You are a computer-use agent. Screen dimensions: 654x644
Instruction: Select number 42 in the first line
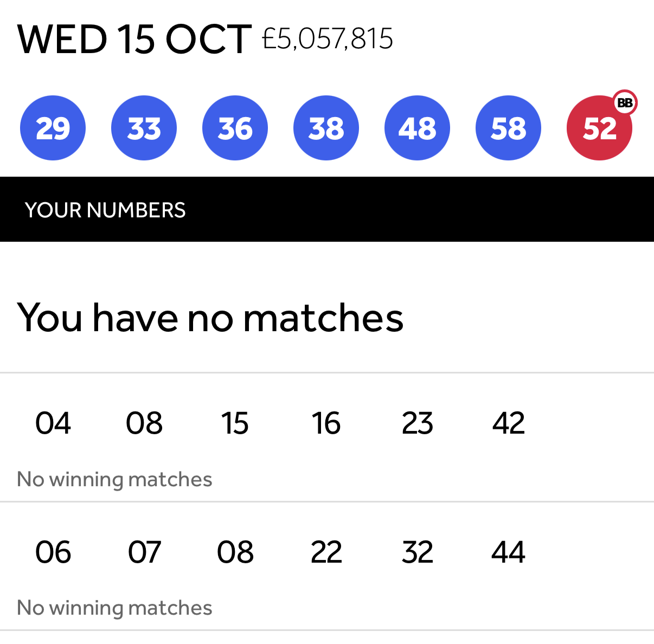[x=508, y=423]
